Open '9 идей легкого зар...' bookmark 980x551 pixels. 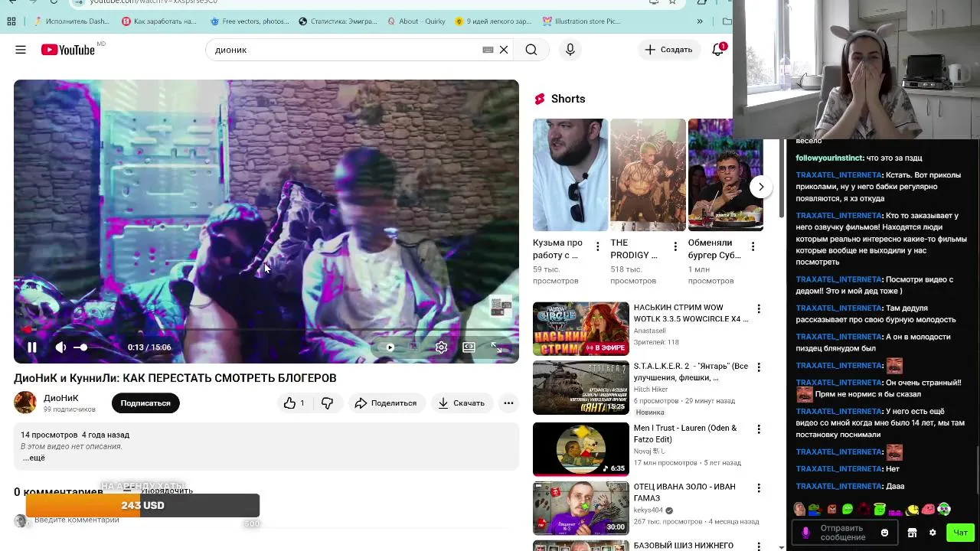pos(494,21)
